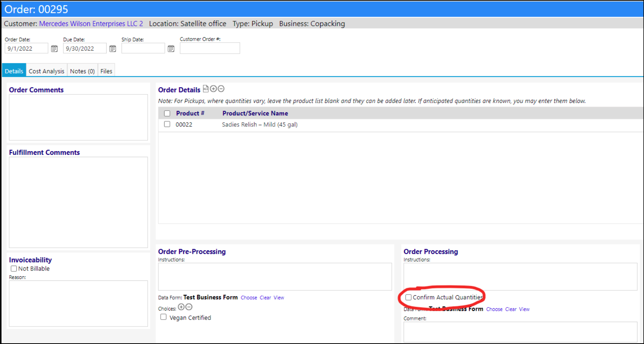Open customer Mercedes Wilson Enterprises LLC 2
This screenshot has width=644, height=344.
coord(91,24)
